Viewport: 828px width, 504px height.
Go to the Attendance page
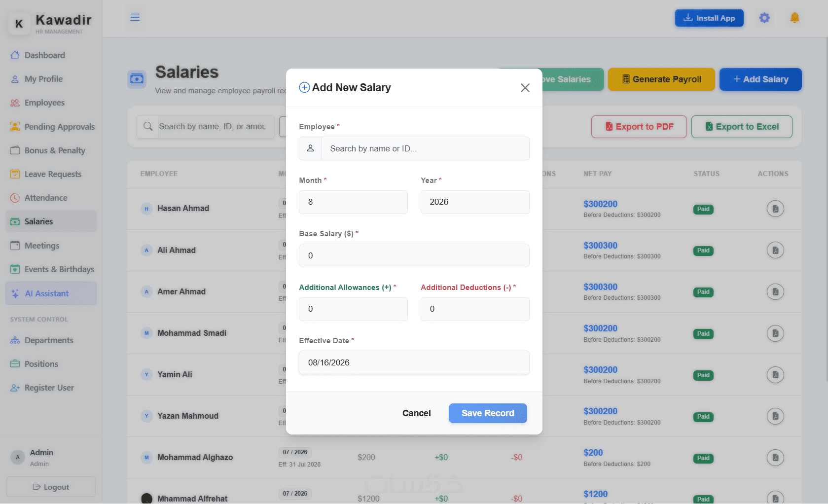pyautogui.click(x=51, y=198)
